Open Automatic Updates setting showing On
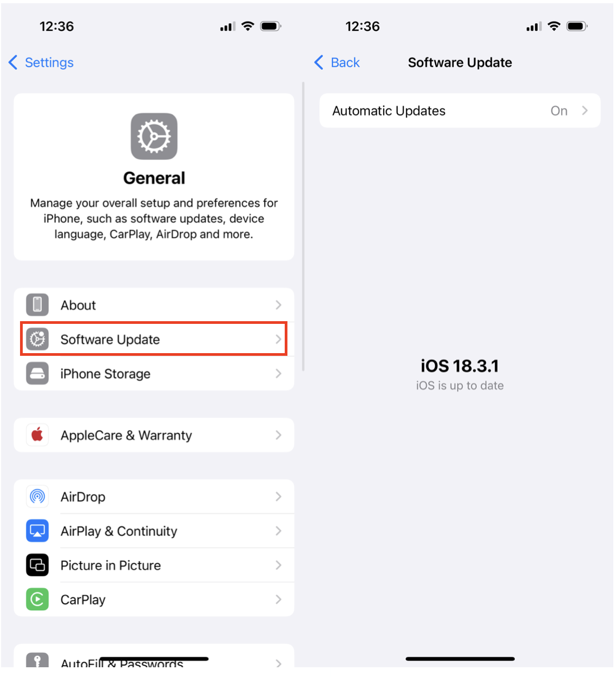The height and width of the screenshot is (677, 616). [460, 110]
